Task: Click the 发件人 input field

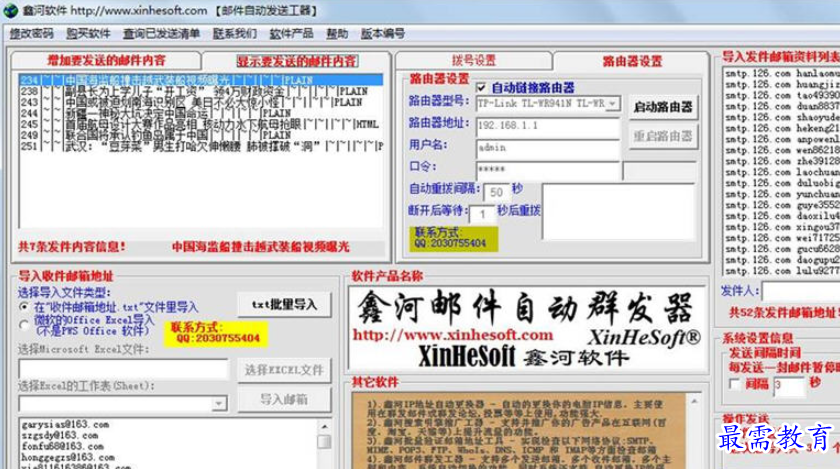Action: click(x=801, y=293)
